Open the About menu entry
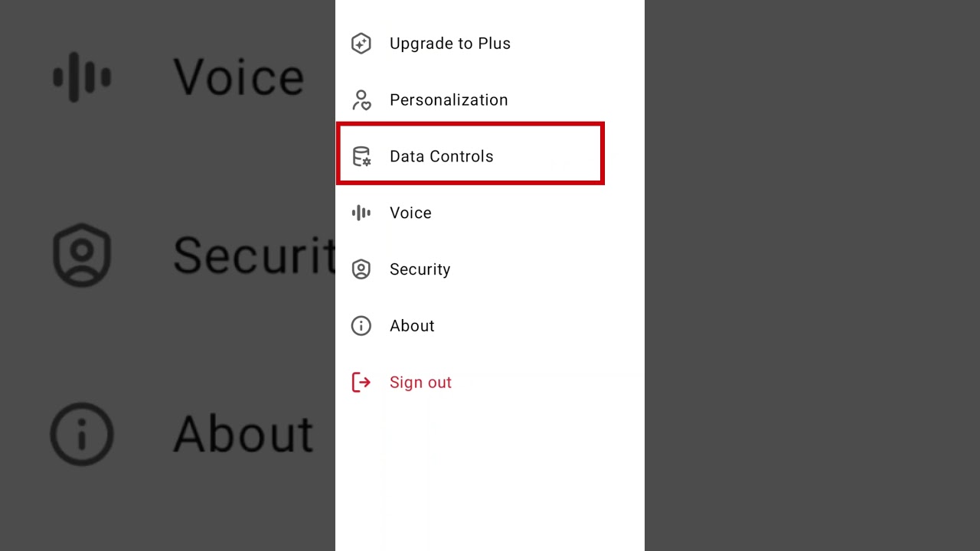 click(x=412, y=326)
